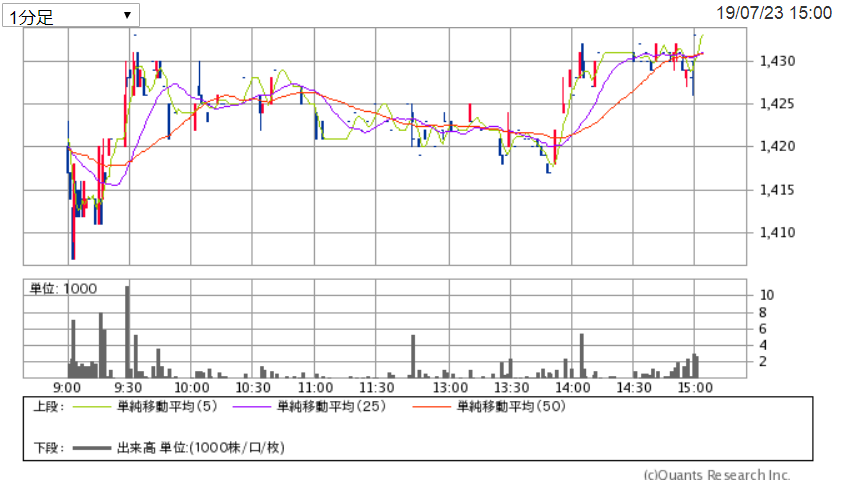Click the volume axis label 8
The height and width of the screenshot is (489, 853).
pyautogui.click(x=763, y=313)
